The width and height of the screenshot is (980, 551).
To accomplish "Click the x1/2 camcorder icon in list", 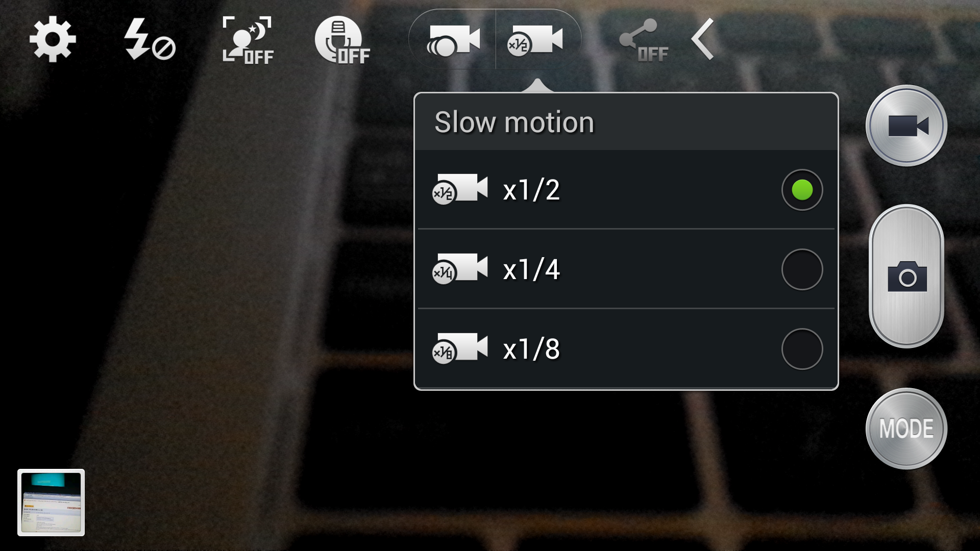I will 460,190.
